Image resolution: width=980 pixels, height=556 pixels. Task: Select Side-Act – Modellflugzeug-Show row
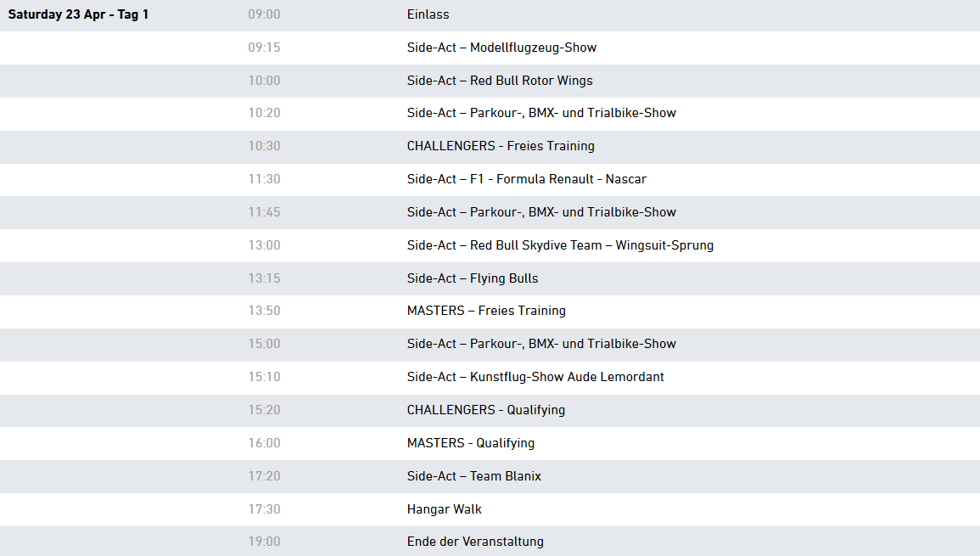click(490, 48)
